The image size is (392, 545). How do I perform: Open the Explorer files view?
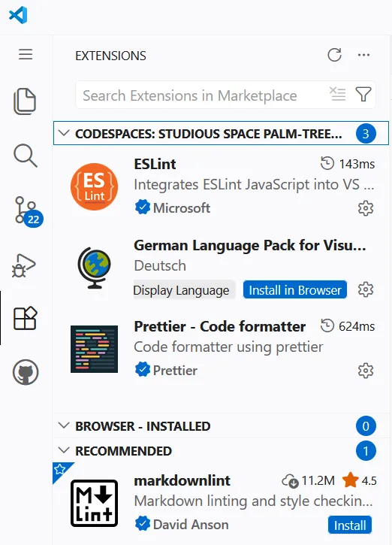point(25,101)
